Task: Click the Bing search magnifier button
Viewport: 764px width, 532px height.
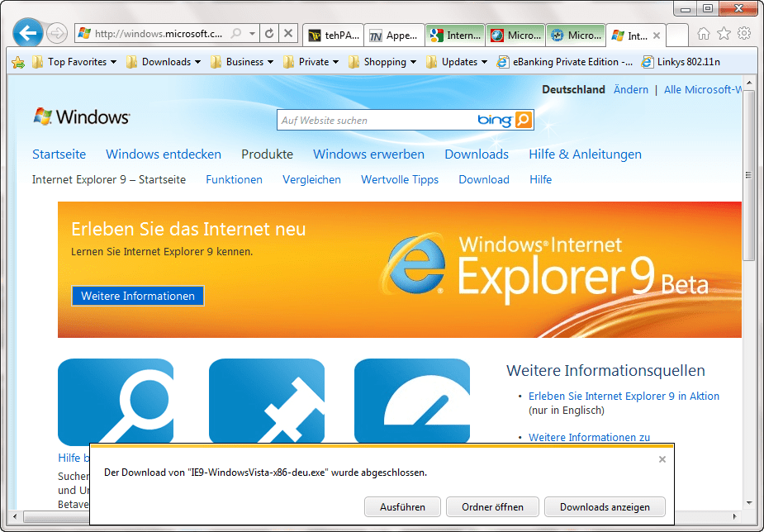Action: click(524, 121)
